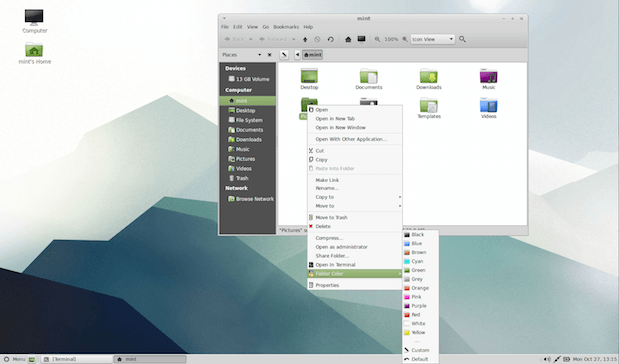Open the search magnifier in toolbar
This screenshot has height=364, width=619.
click(x=462, y=39)
